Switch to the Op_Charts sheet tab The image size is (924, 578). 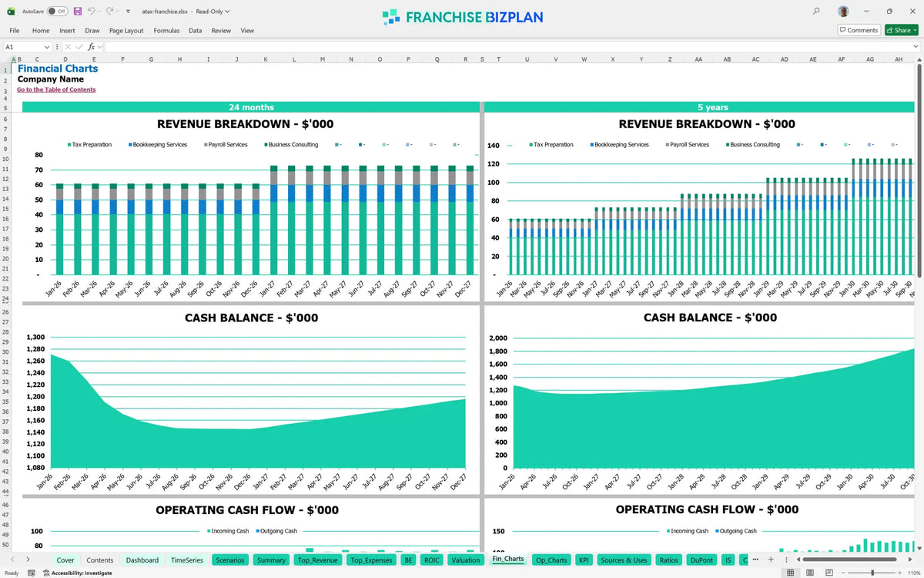tap(551, 560)
